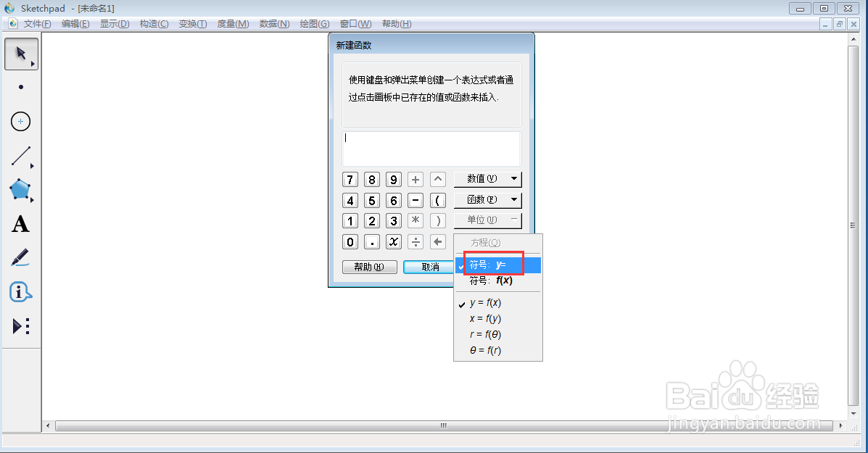Screen dimensions: 868x453
Task: Open the 绘图(G) menu
Action: [x=315, y=24]
